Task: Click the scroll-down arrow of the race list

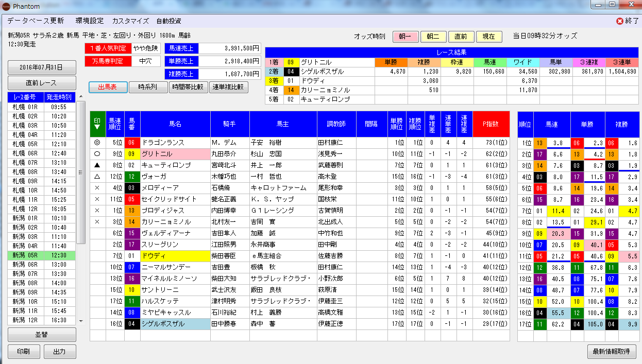Action: click(x=81, y=320)
